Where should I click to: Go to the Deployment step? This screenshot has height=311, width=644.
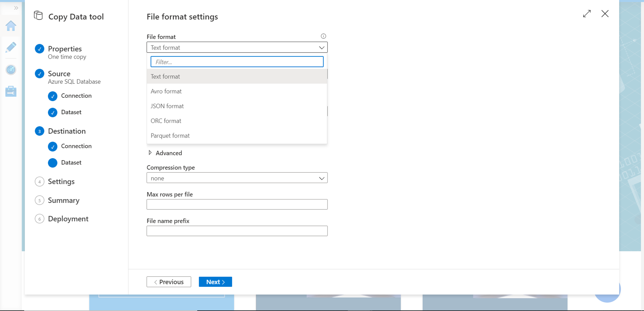[68, 219]
